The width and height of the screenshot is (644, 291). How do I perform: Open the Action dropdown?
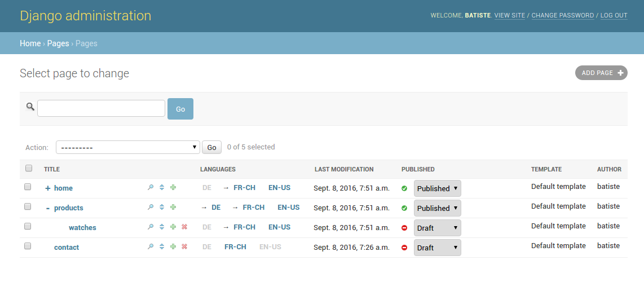128,147
